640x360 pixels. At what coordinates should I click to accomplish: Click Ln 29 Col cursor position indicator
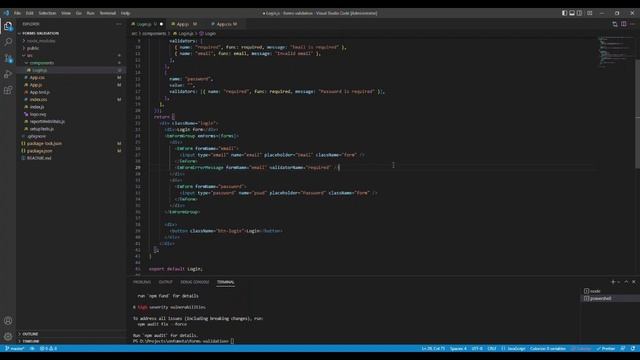click(433, 349)
